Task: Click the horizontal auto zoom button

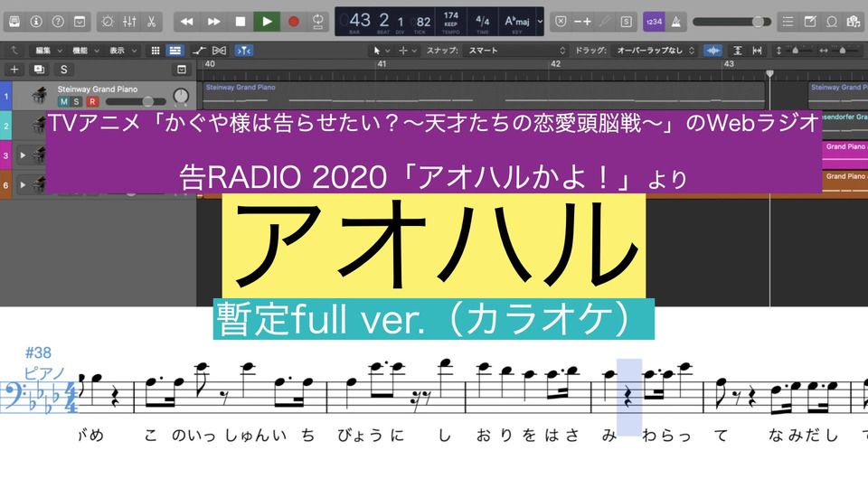Action: (757, 51)
